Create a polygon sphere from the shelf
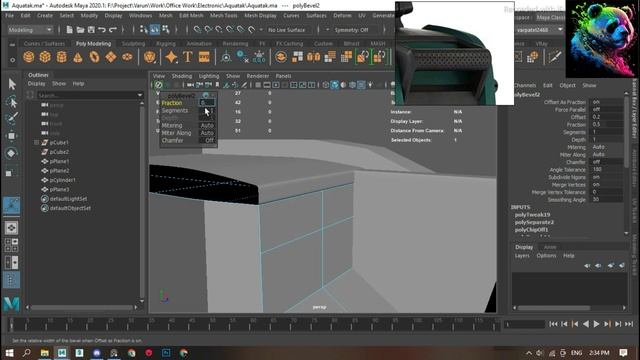This screenshot has height=360, width=640. (x=29, y=57)
